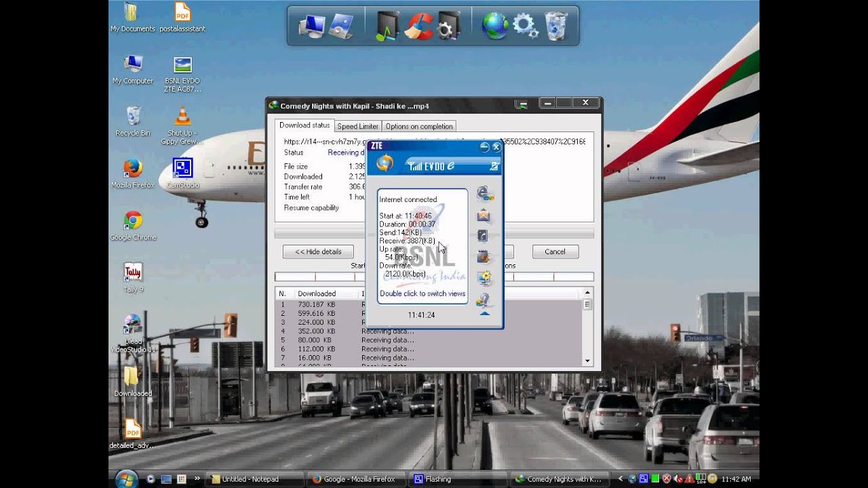Select BSNL EVDO ZTE desktop shortcut
Viewport: 868px width, 488px height.
pos(182,74)
